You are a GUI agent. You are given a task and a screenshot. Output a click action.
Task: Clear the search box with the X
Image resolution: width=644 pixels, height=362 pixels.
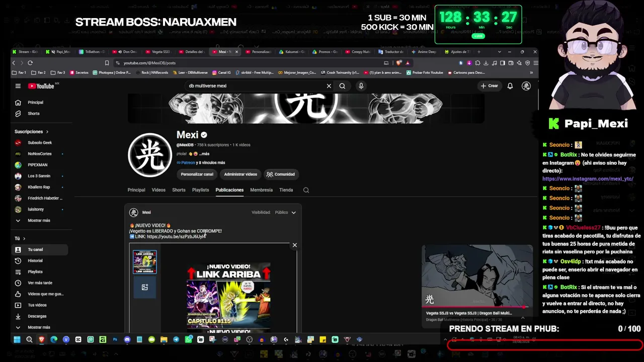point(329,86)
